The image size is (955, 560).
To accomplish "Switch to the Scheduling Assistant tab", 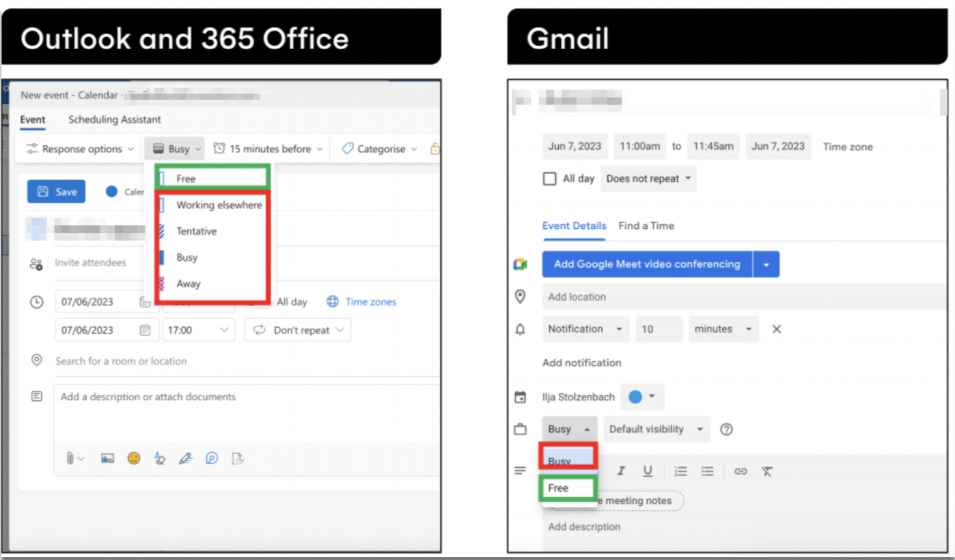I will point(115,120).
